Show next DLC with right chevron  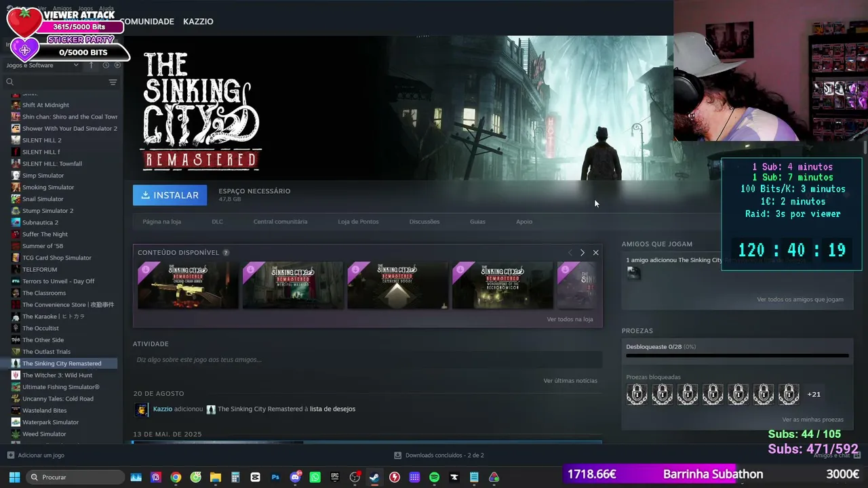click(582, 253)
